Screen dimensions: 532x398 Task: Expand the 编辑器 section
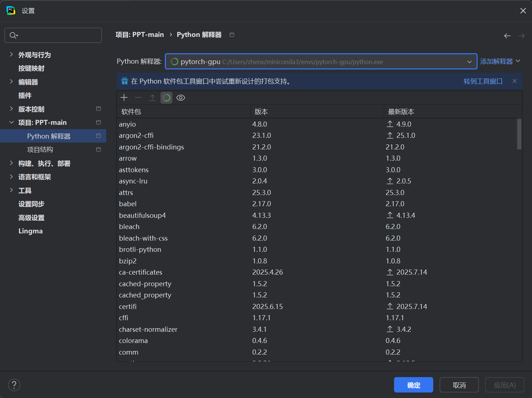pyautogui.click(x=11, y=82)
